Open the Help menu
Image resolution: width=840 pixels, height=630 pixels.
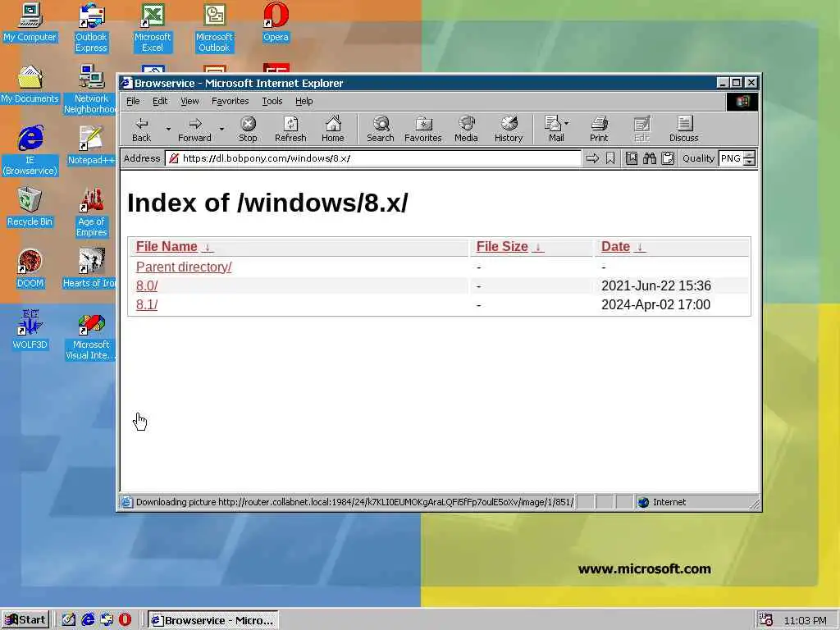pos(304,101)
